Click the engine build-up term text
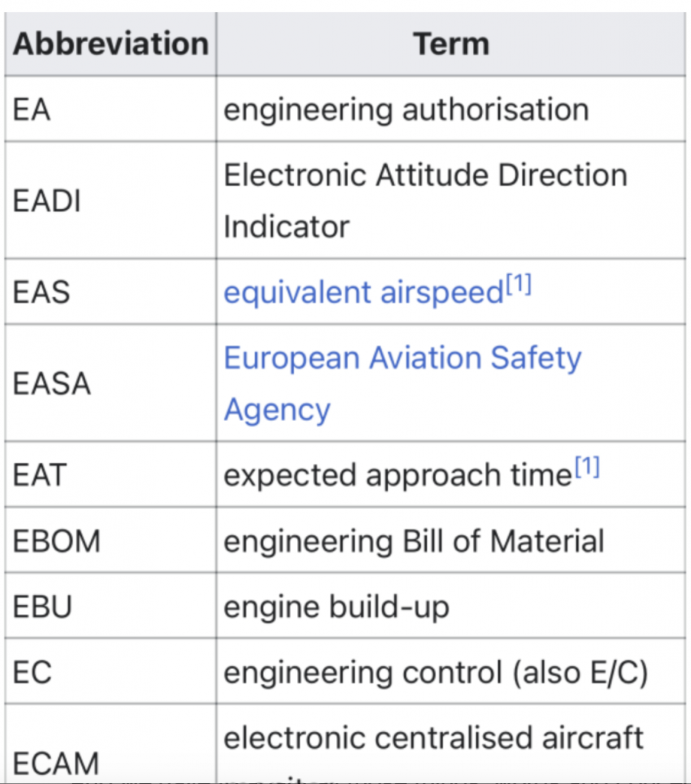Viewport: 691px width, 784px height. (x=336, y=607)
